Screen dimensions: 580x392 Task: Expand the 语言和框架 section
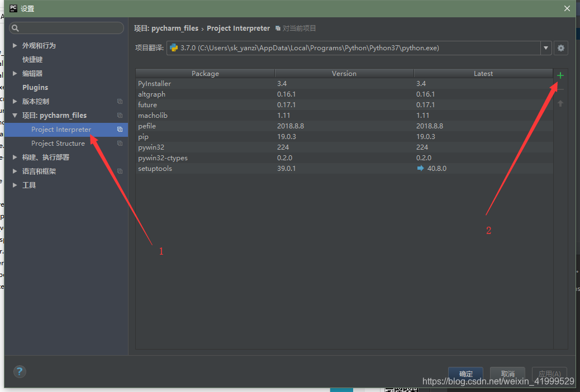click(15, 171)
